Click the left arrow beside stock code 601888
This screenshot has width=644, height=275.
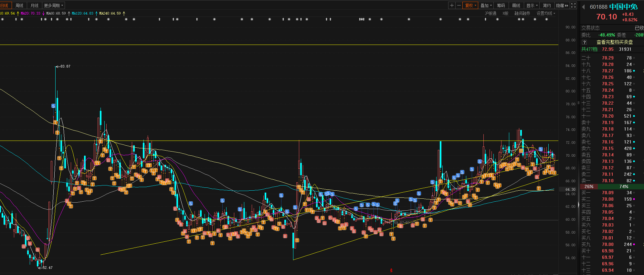pyautogui.click(x=583, y=7)
